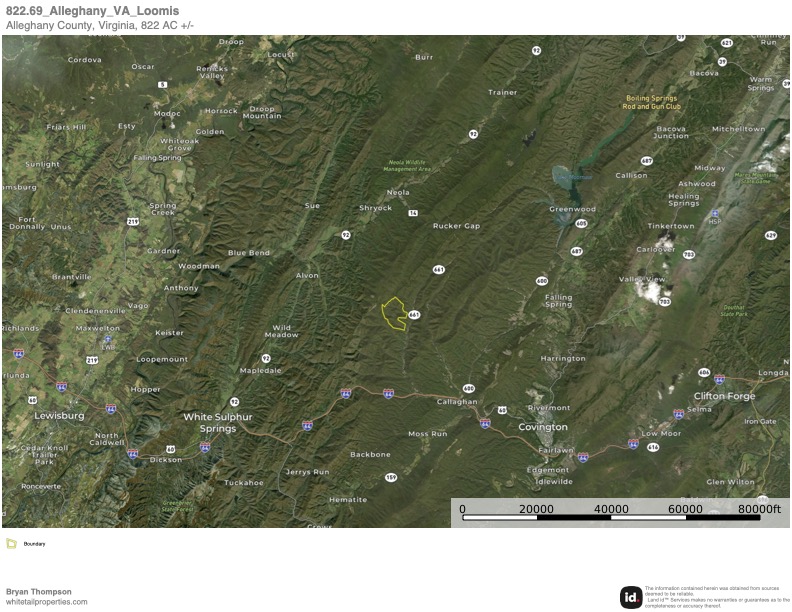Click the route 661 shield beside boundary
792x612 pixels.
tap(414, 315)
